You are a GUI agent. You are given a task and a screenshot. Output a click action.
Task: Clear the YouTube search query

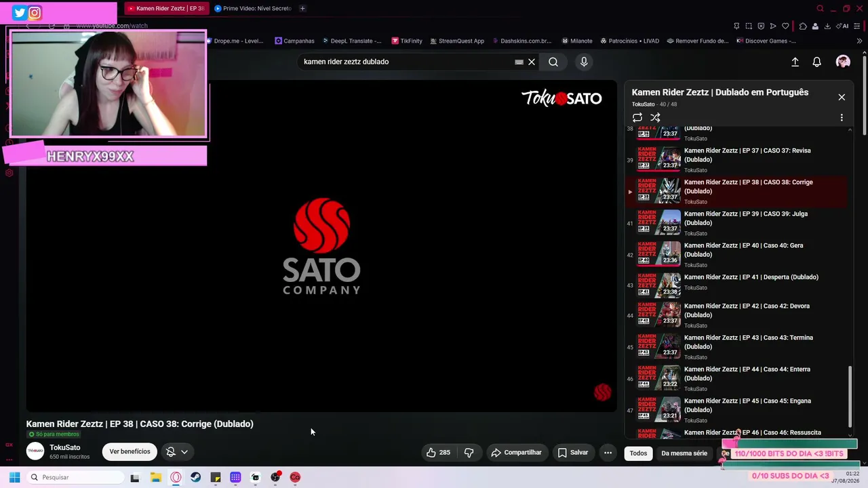click(x=532, y=62)
